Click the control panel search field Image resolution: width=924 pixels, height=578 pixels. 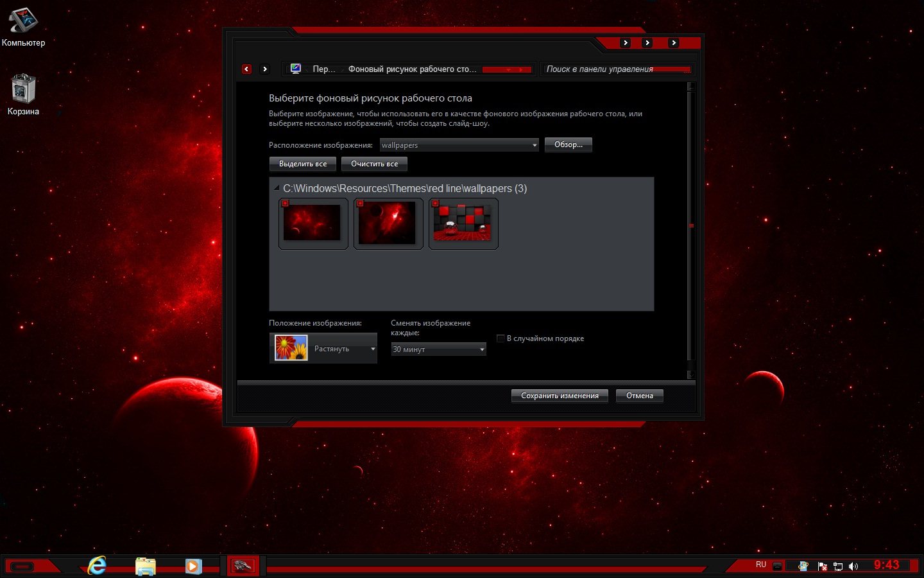[616, 69]
